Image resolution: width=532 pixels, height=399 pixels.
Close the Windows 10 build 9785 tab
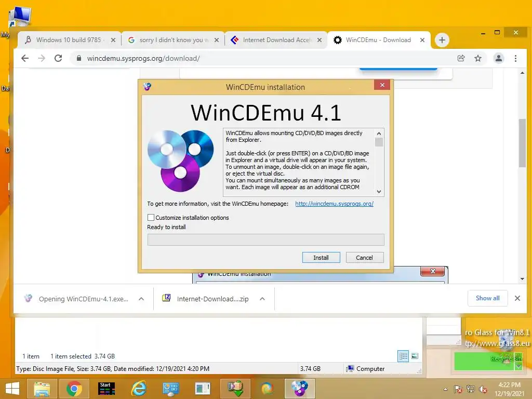coord(113,40)
